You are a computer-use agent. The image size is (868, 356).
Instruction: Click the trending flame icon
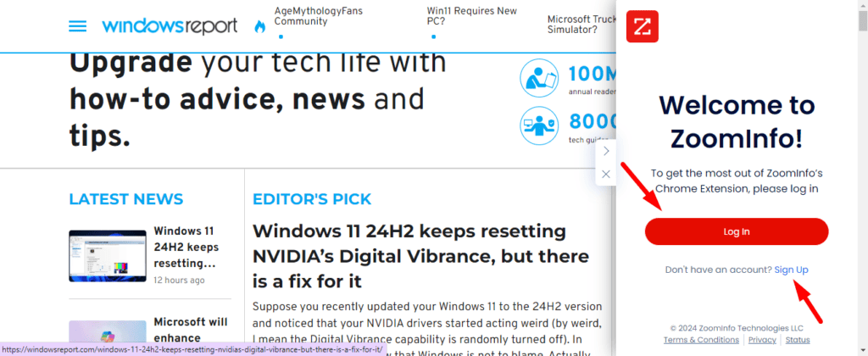(259, 26)
